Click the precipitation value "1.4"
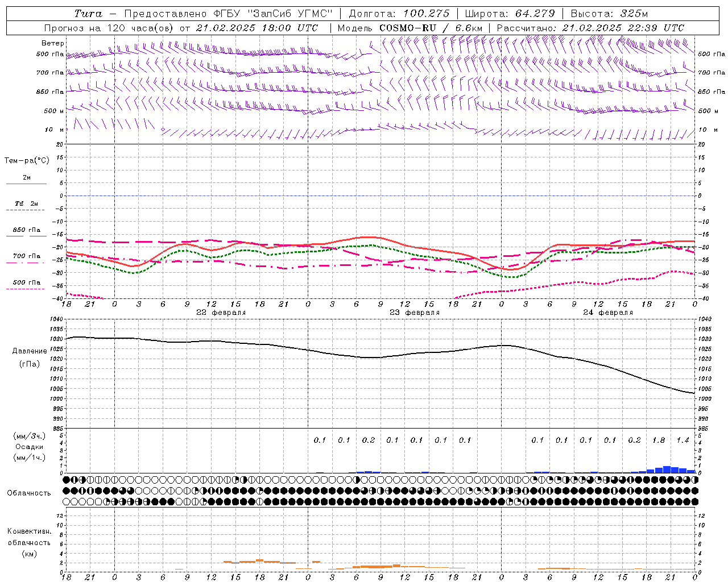Screen dimensions: 728x582 tap(682, 440)
